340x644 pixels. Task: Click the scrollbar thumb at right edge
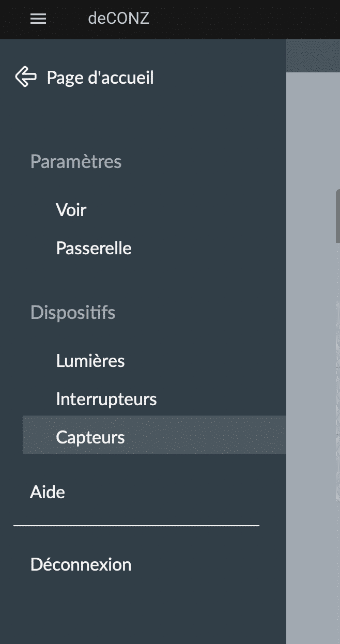(x=338, y=216)
